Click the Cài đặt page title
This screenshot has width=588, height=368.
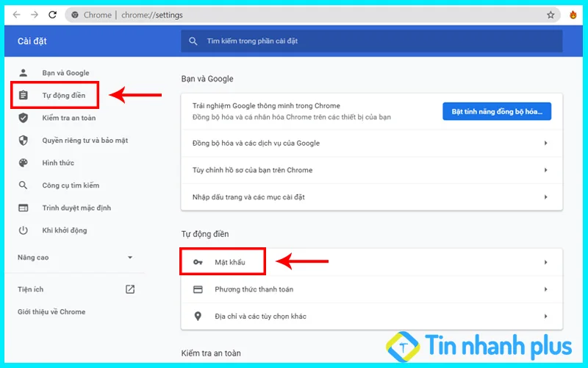tap(32, 41)
